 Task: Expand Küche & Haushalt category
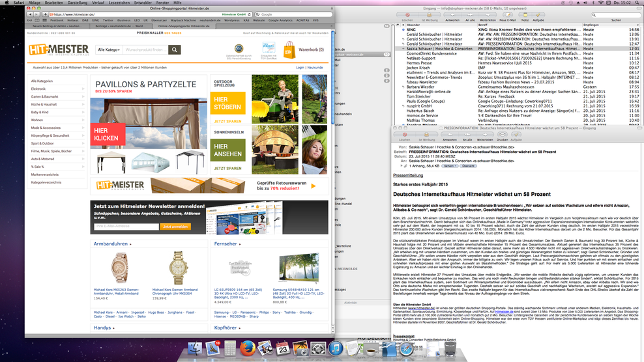[x=83, y=104]
